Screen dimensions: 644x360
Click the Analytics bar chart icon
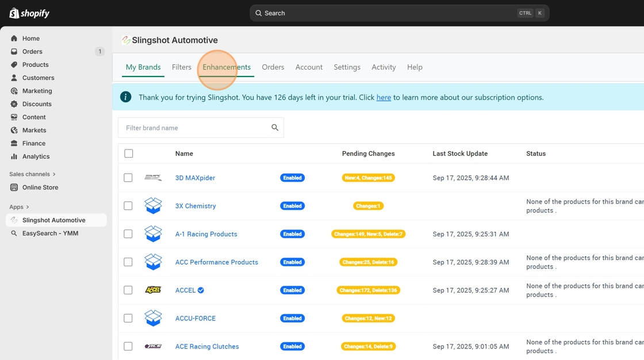(x=14, y=156)
